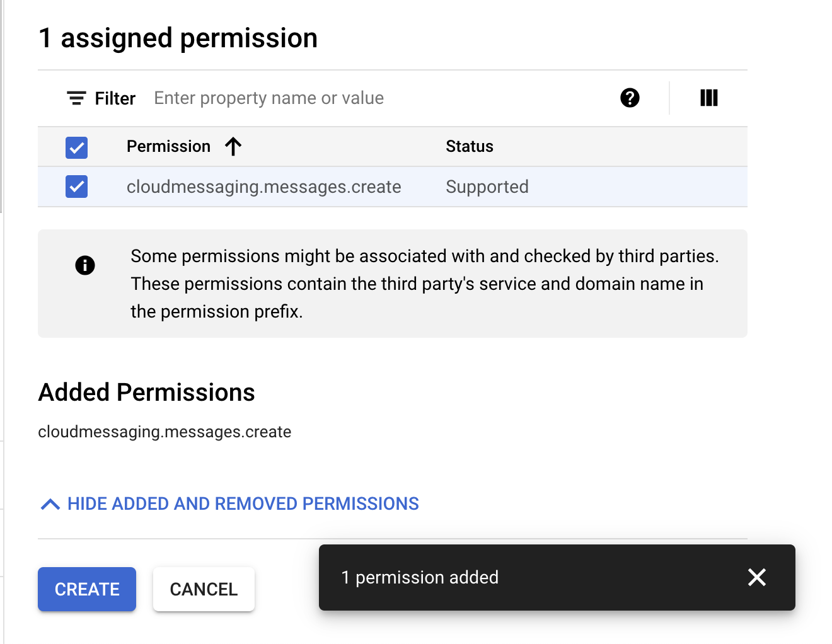This screenshot has height=644, width=832.
Task: Open the column display options icon
Action: pyautogui.click(x=708, y=98)
